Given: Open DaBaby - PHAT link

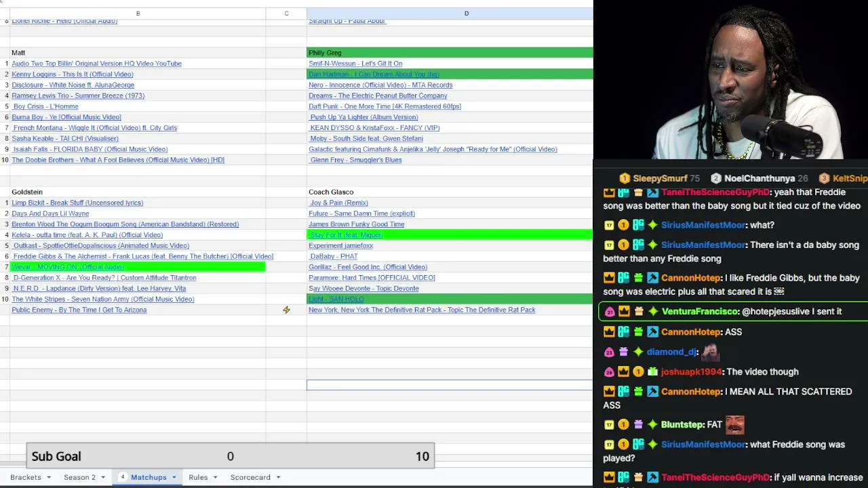Looking at the screenshot, I should 334,257.
